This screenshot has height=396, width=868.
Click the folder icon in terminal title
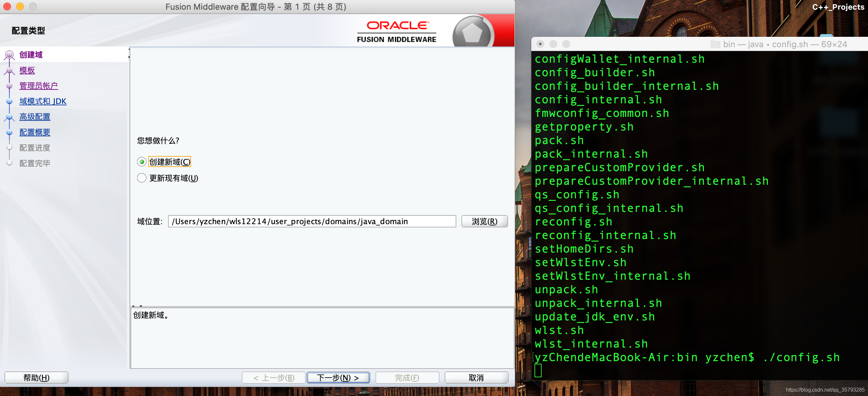click(715, 44)
